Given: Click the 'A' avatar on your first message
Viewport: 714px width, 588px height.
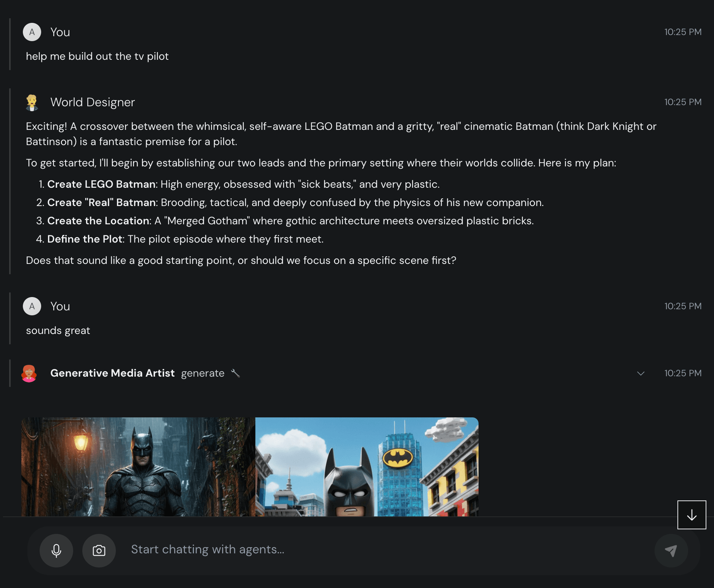Looking at the screenshot, I should point(32,32).
